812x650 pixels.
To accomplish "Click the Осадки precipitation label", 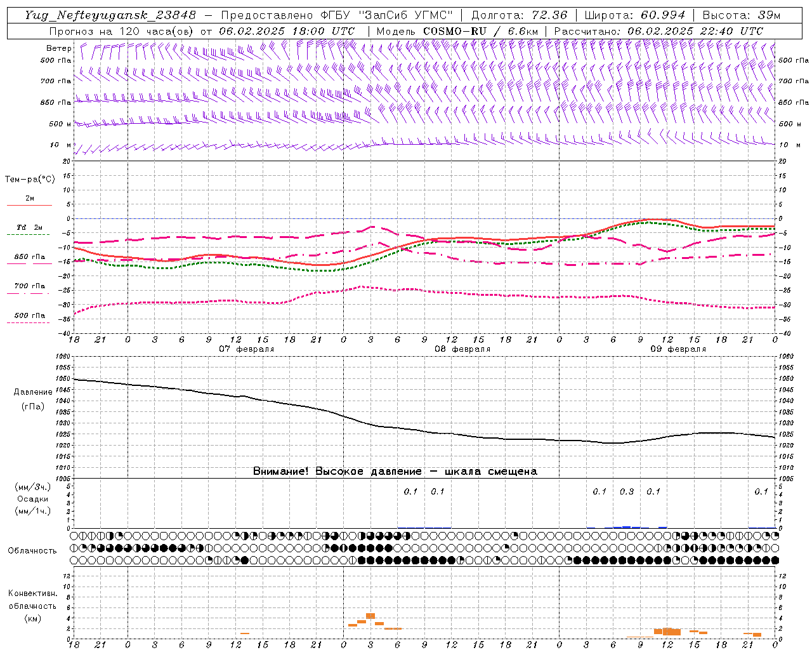I will click(33, 499).
